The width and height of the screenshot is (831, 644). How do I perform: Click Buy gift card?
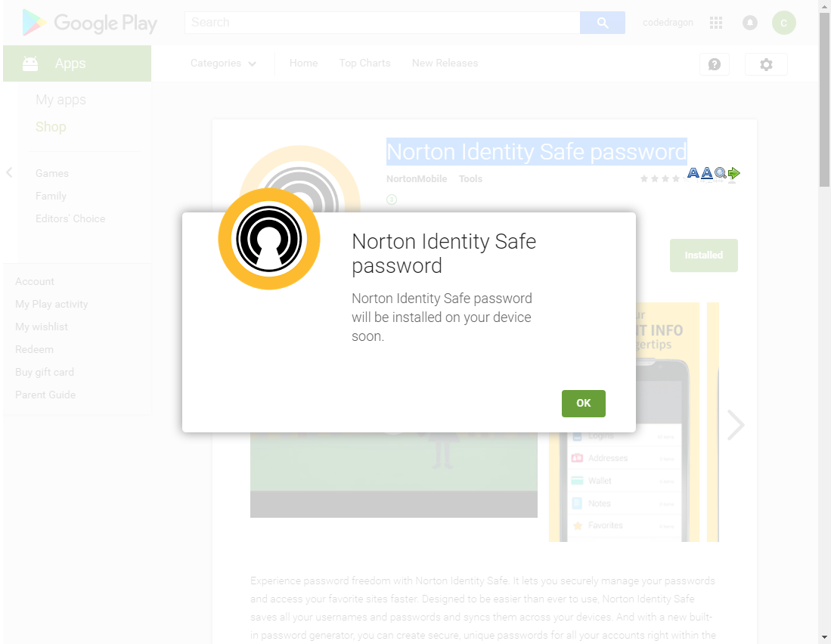[45, 372]
